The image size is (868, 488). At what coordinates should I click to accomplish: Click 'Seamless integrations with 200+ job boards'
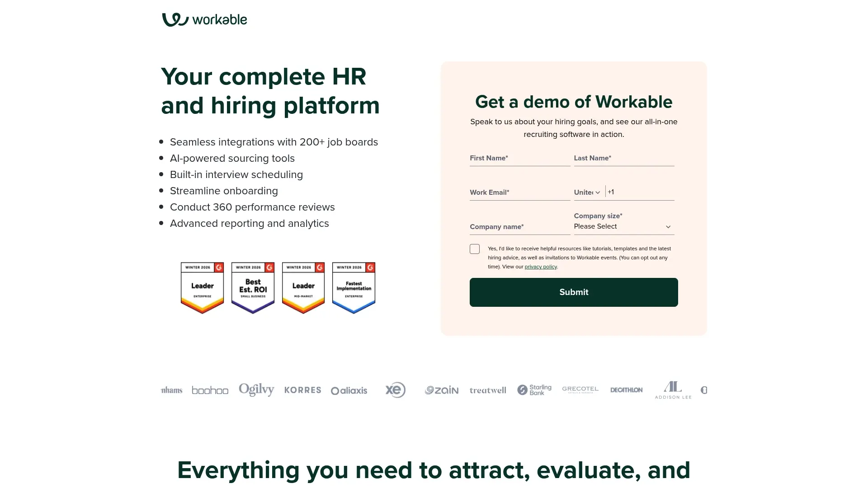click(274, 142)
